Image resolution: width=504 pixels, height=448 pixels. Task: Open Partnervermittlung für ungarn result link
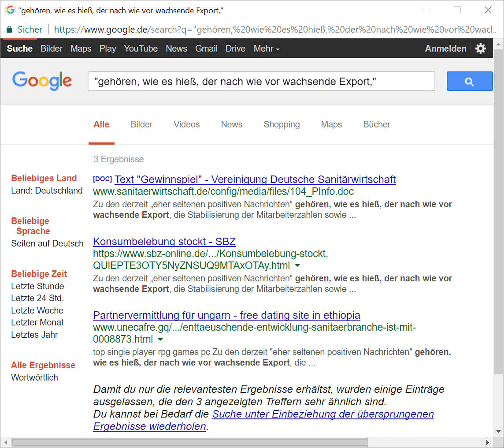226,315
